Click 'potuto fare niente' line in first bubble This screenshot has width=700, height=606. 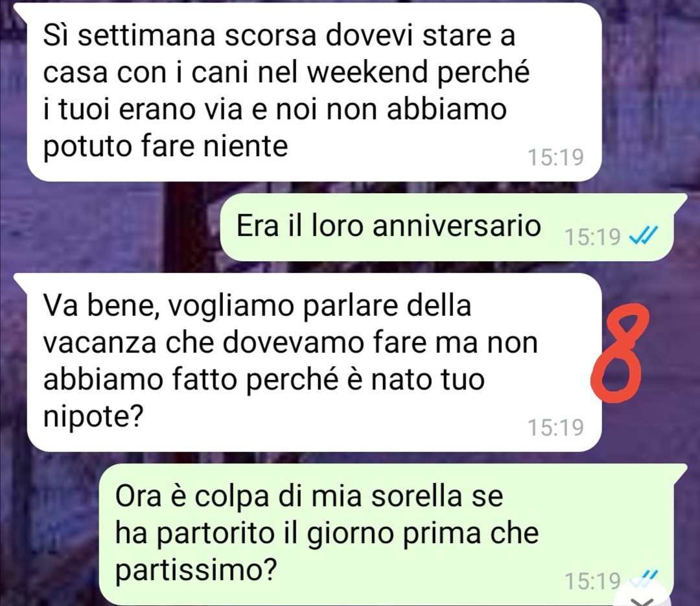click(166, 146)
